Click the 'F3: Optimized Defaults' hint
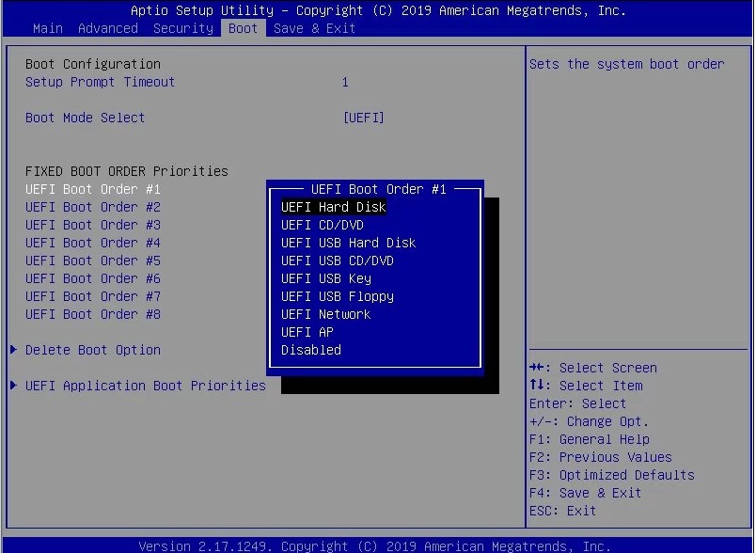756x553 pixels. click(x=612, y=475)
